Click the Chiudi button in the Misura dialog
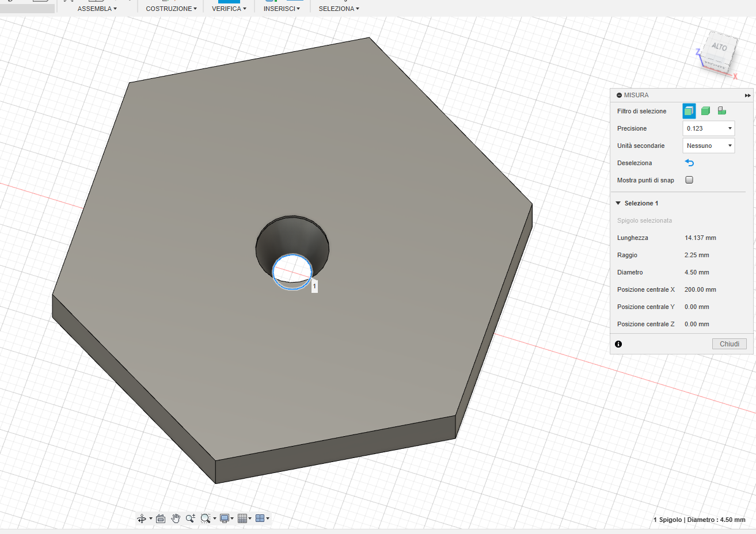Viewport: 756px width, 534px height. [729, 344]
